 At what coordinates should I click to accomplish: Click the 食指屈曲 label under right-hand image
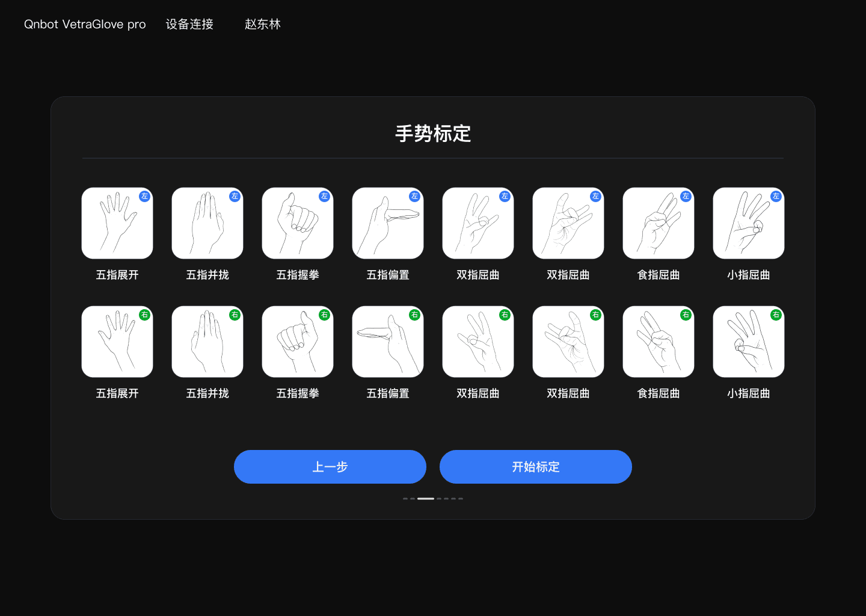[659, 393]
